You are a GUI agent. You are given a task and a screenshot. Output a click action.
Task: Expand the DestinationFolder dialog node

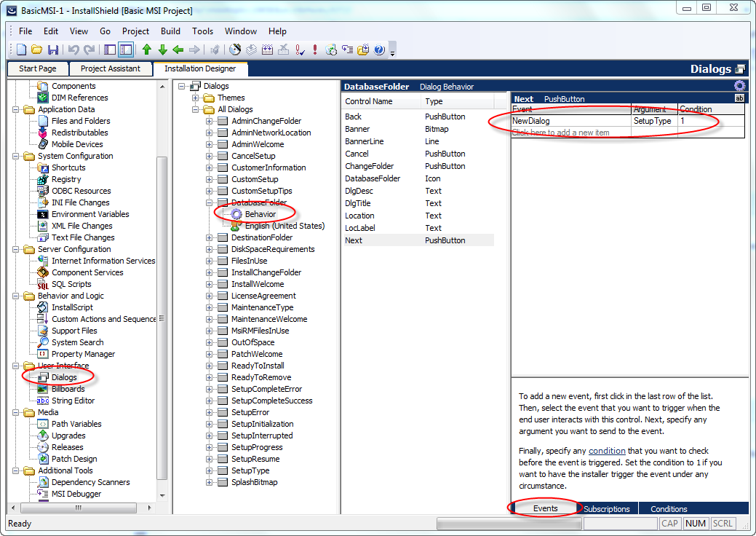pos(210,237)
